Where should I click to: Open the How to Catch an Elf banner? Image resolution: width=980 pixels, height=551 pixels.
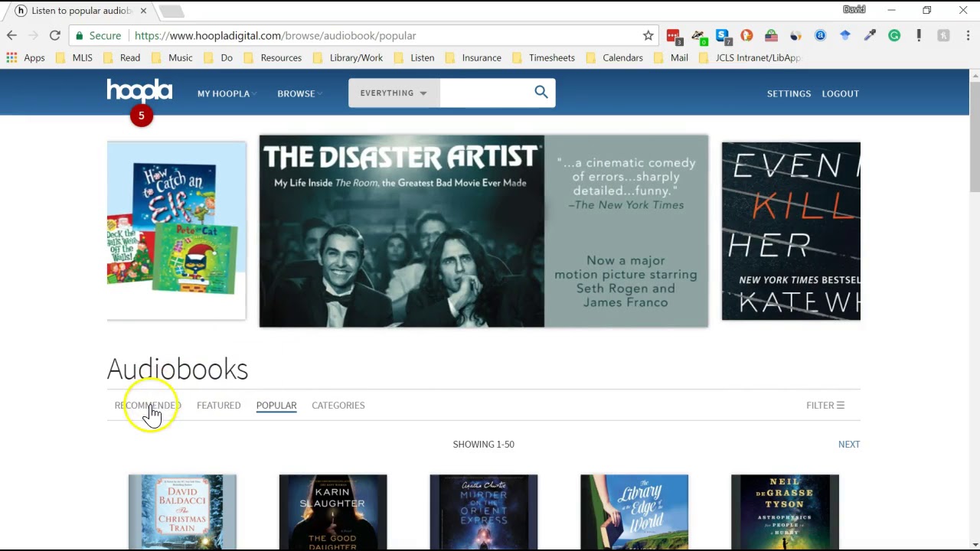(x=176, y=230)
